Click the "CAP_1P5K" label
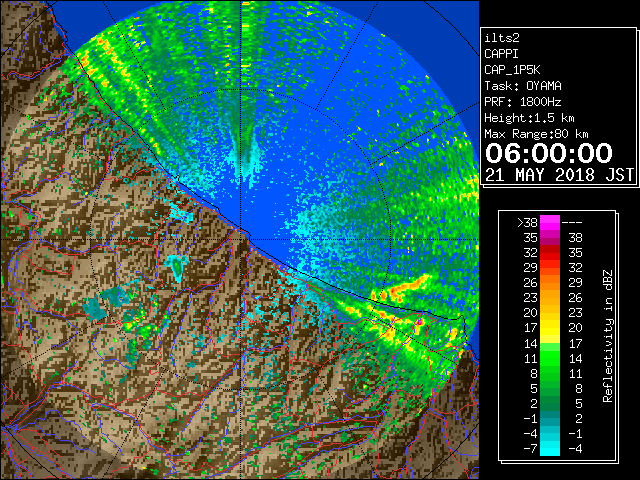Image resolution: width=640 pixels, height=480 pixels. click(512, 70)
